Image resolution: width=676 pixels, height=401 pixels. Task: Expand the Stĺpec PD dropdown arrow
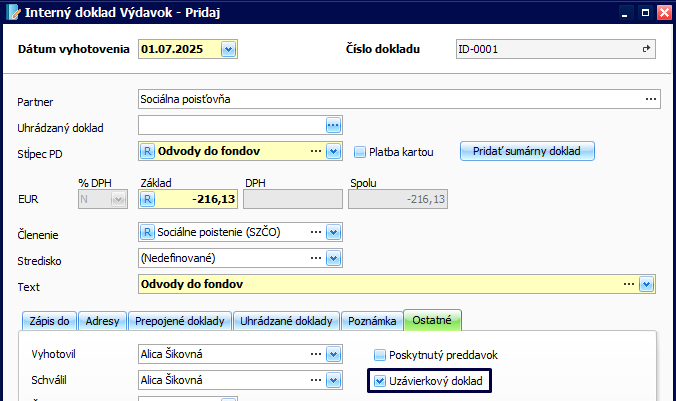point(334,151)
